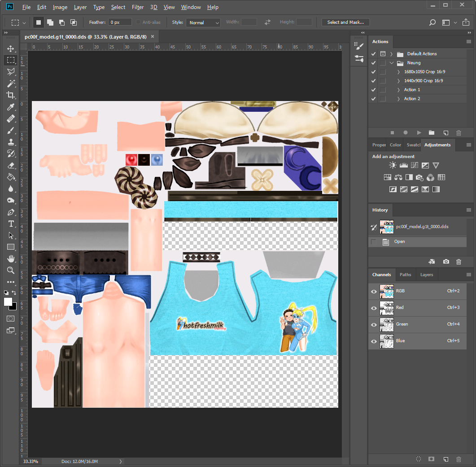
Task: Open the Style dropdown showing Normal
Action: (x=203, y=22)
